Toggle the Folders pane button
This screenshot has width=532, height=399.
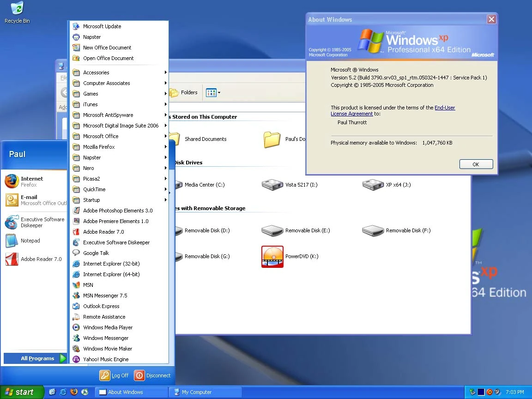pyautogui.click(x=184, y=92)
